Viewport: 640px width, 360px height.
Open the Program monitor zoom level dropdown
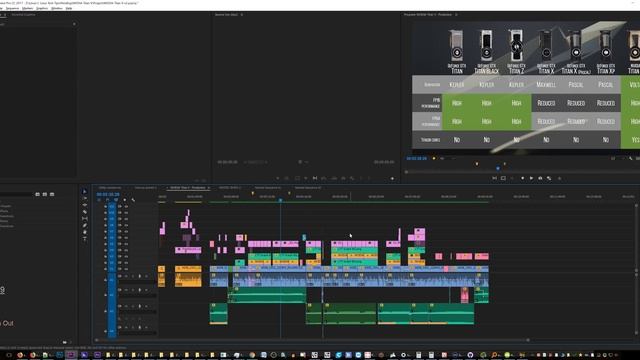tap(447, 158)
